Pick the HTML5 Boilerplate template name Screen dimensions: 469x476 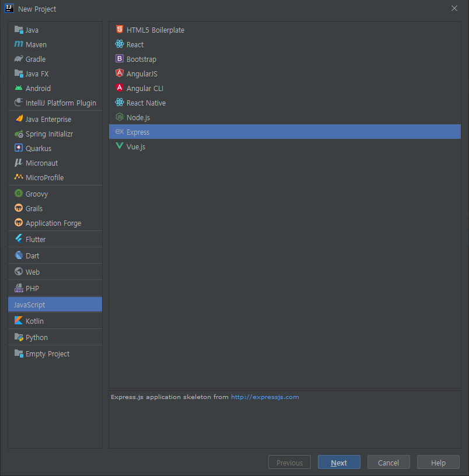point(155,30)
